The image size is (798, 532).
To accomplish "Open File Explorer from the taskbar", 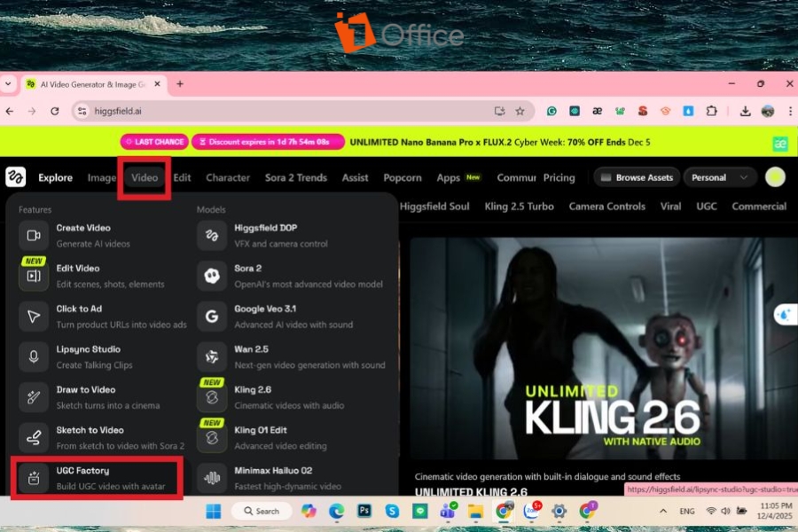I will (475, 511).
